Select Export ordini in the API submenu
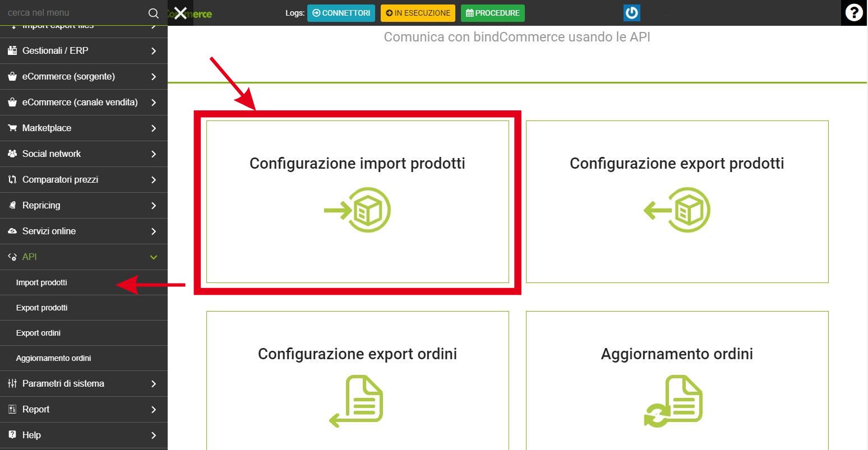Image resolution: width=868 pixels, height=450 pixels. tap(39, 333)
